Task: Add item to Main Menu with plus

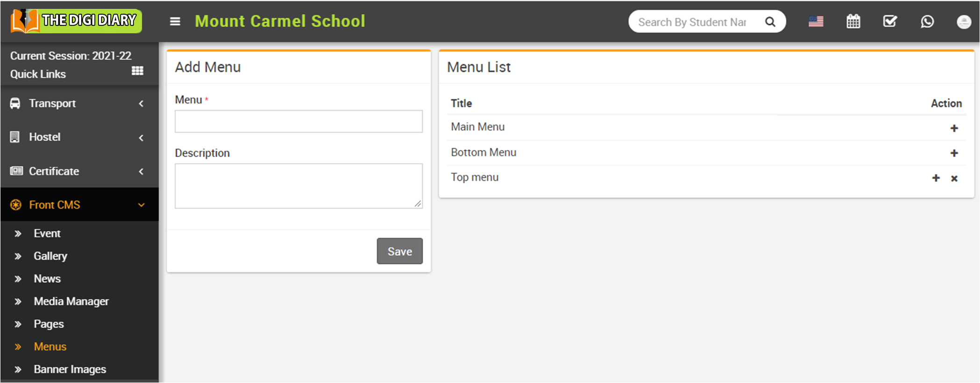Action: click(954, 128)
